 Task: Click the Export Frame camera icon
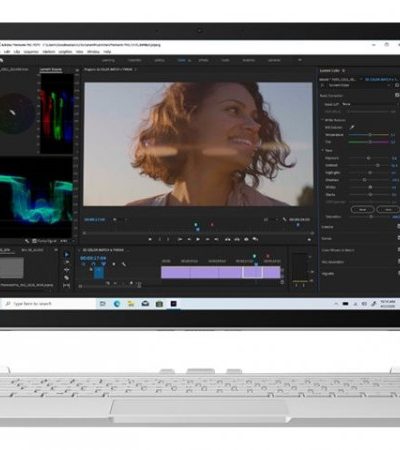246,239
